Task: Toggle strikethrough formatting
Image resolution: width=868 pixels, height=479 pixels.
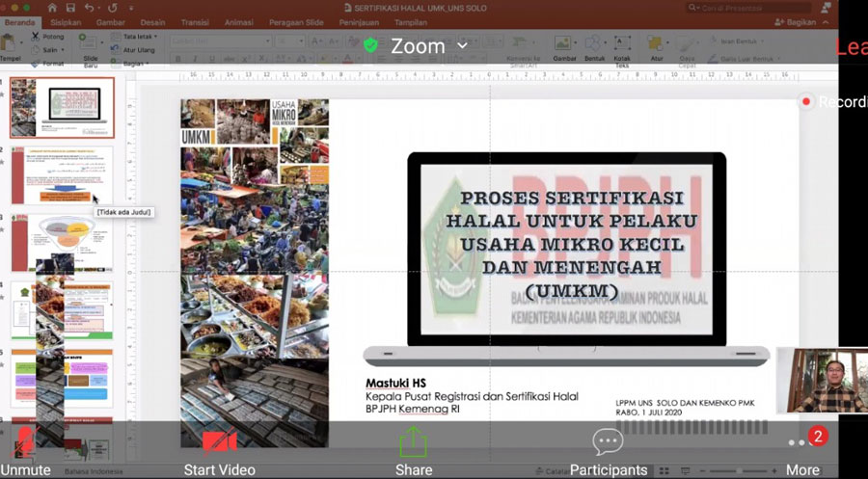Action: pos(229,59)
